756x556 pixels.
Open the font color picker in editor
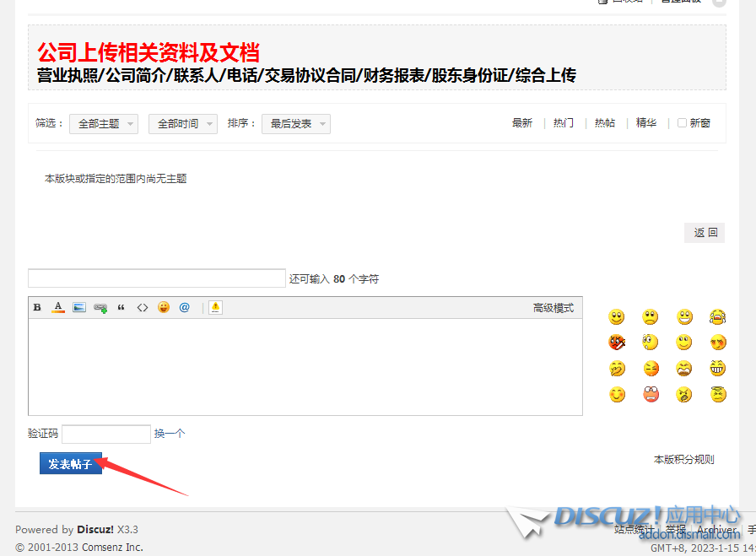click(58, 308)
